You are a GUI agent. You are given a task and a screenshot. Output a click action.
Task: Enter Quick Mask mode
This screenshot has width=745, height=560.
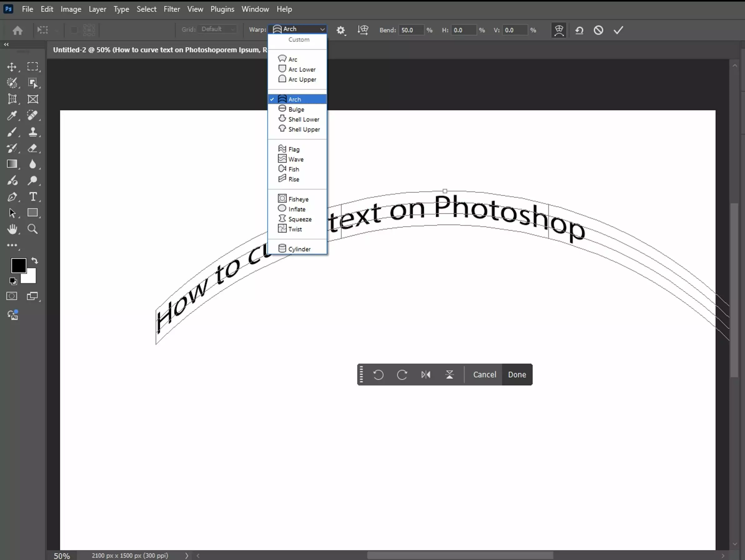point(12,296)
